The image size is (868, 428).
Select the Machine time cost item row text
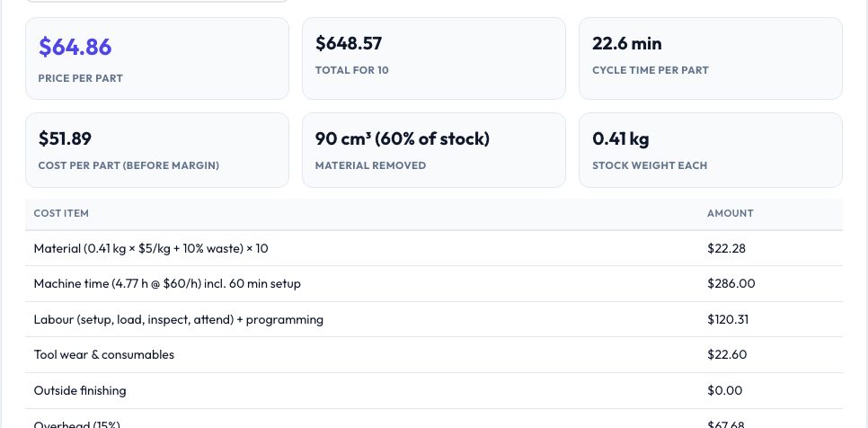pyautogui.click(x=167, y=284)
